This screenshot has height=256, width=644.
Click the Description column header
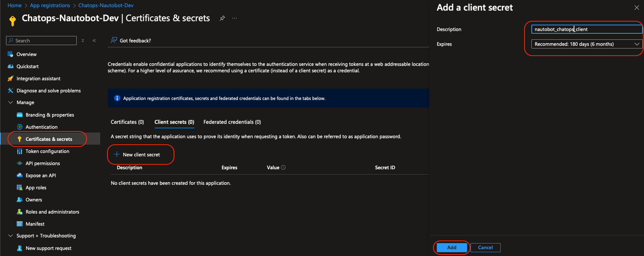(129, 167)
